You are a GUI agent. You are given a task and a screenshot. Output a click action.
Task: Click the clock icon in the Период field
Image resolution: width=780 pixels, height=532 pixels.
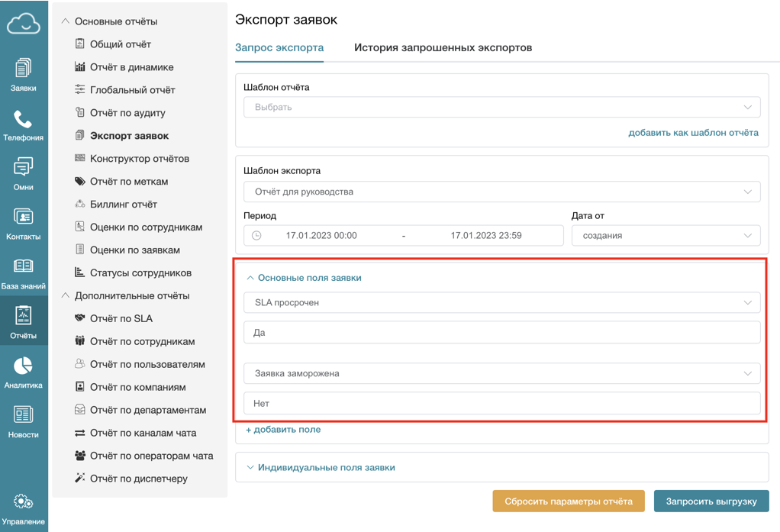click(258, 234)
